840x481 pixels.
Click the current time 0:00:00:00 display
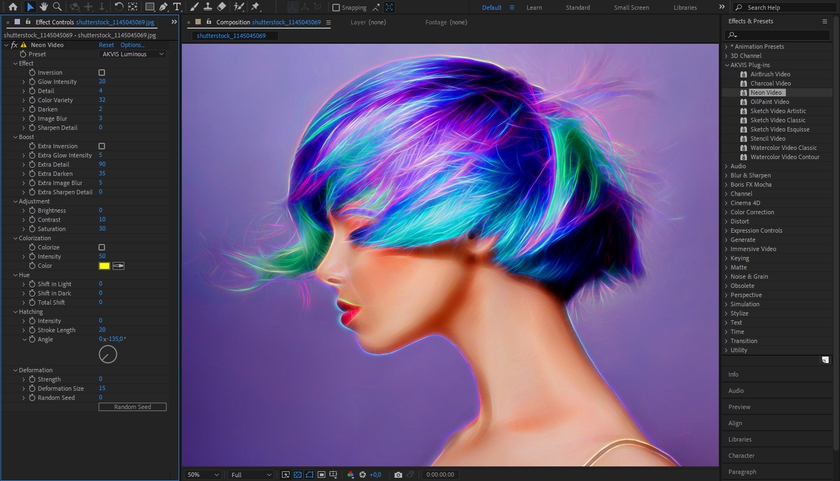(x=440, y=475)
